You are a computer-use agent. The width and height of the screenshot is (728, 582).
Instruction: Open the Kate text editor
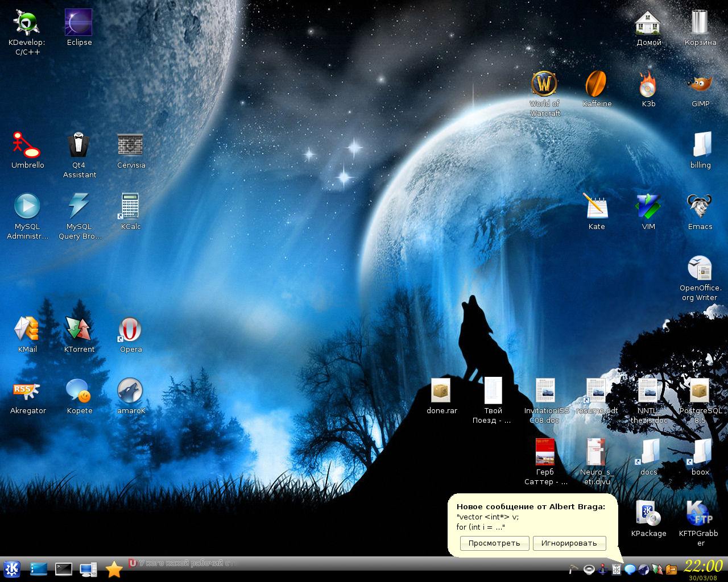coord(597,206)
